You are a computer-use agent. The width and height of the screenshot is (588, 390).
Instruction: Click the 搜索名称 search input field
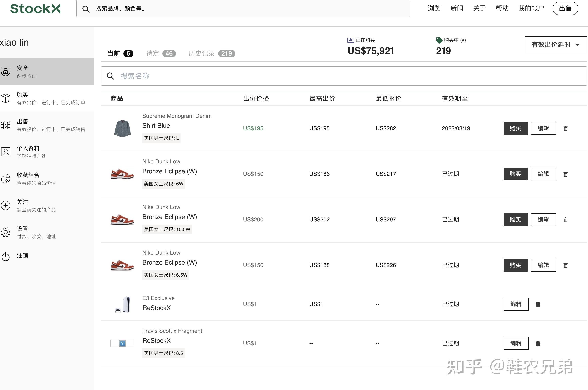click(x=249, y=76)
